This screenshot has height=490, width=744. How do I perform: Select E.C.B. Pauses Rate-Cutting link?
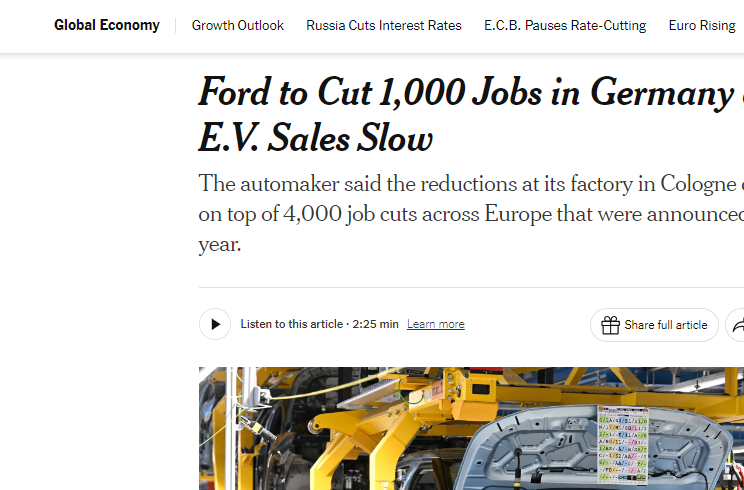(x=565, y=25)
